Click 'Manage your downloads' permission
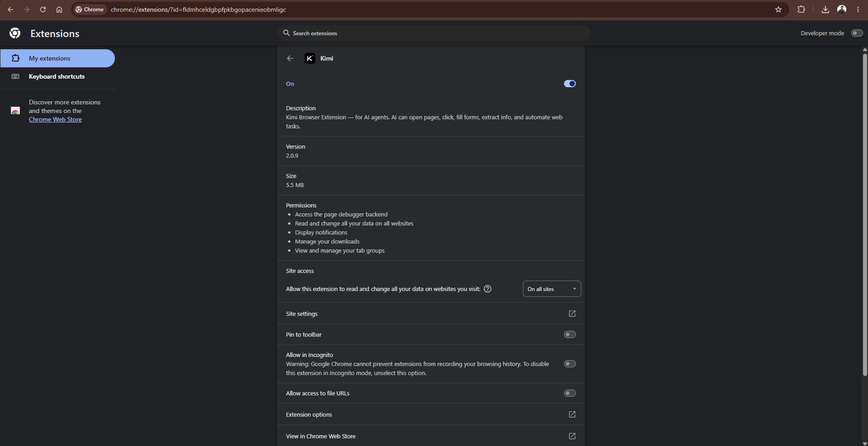 pos(327,241)
